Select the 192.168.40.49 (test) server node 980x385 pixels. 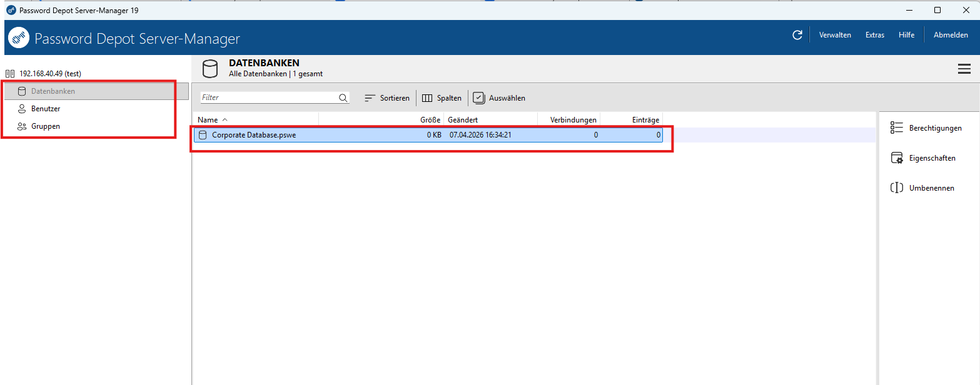(x=50, y=73)
